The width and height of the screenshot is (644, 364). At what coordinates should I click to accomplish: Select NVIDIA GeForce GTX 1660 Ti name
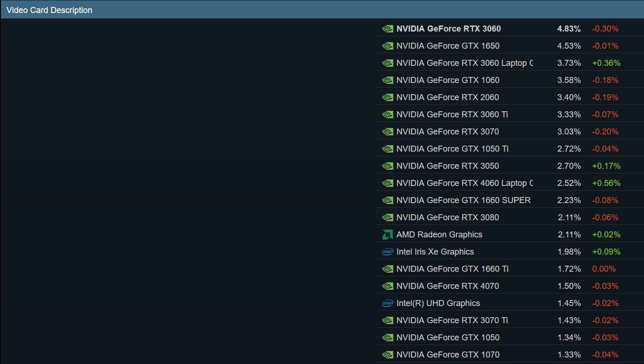point(452,269)
